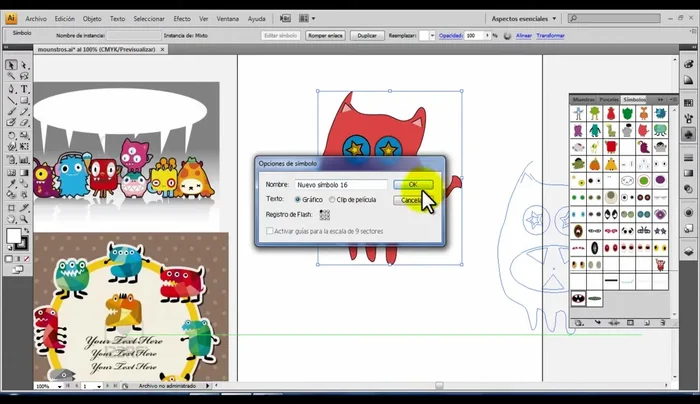Click the white fill color swatch
Image resolution: width=700 pixels, height=404 pixels.
14,236
